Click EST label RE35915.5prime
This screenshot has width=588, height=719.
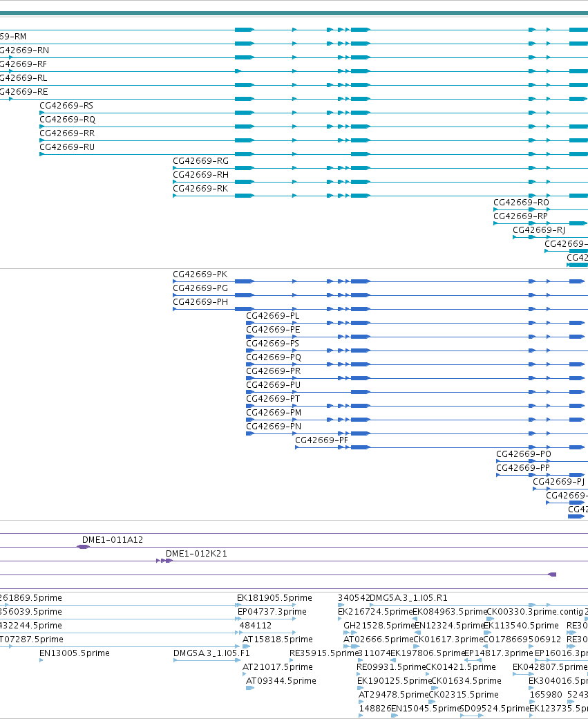(x=323, y=653)
